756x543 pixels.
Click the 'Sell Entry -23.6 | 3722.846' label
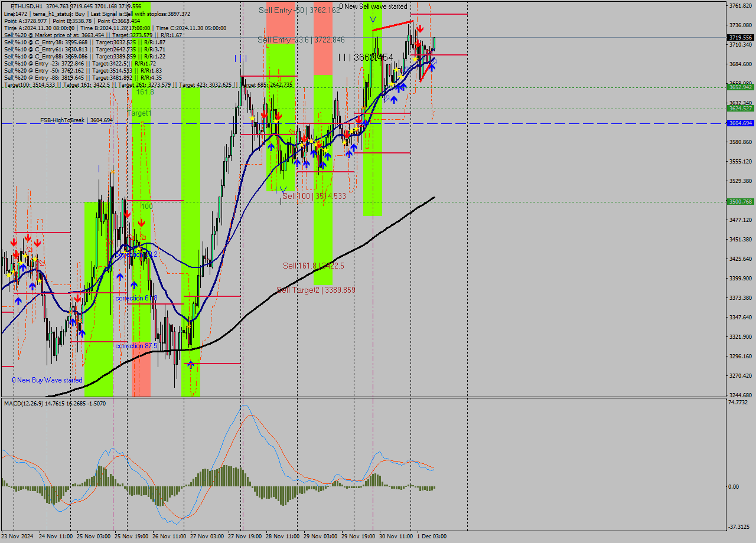[x=301, y=40]
